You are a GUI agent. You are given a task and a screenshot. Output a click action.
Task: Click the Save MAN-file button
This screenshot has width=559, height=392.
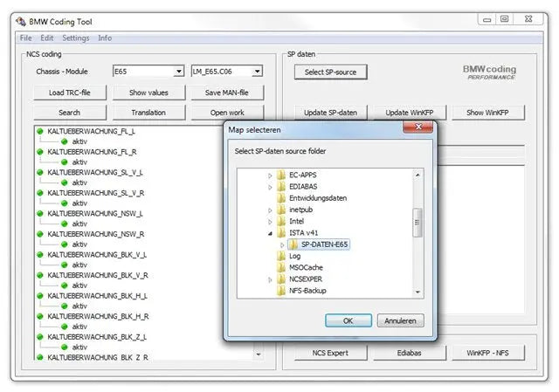coord(227,93)
